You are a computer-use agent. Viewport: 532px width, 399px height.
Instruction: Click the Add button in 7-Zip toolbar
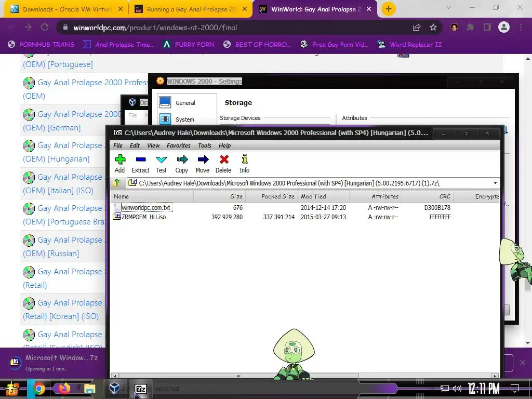coord(120,164)
